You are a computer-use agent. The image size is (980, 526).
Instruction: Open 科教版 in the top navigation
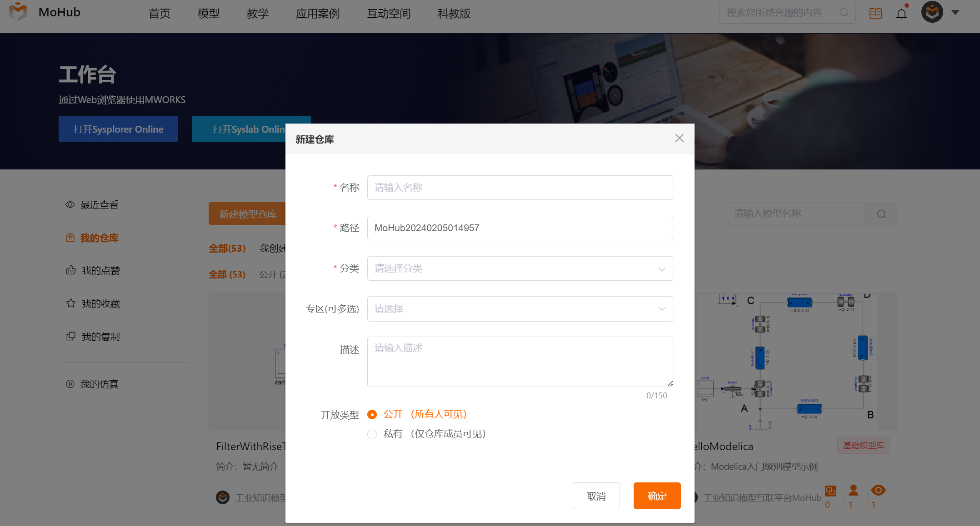tap(454, 14)
